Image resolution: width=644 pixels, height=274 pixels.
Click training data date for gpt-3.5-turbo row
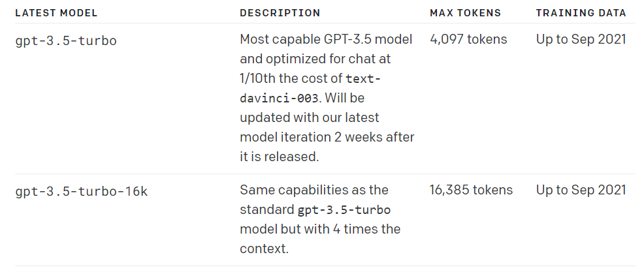[x=581, y=39]
